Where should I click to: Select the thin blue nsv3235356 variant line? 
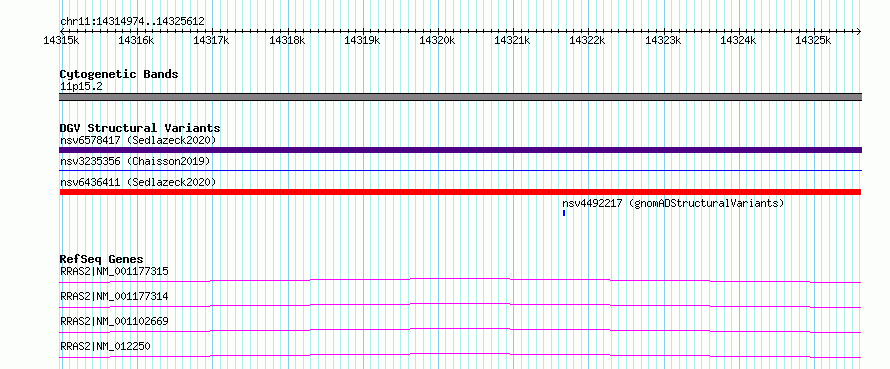[460, 170]
